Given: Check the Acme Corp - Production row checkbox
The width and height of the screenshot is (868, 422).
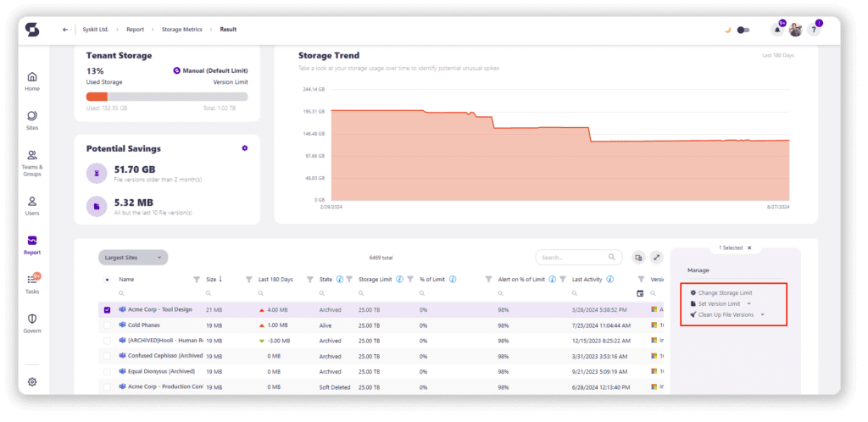Looking at the screenshot, I should (x=107, y=387).
